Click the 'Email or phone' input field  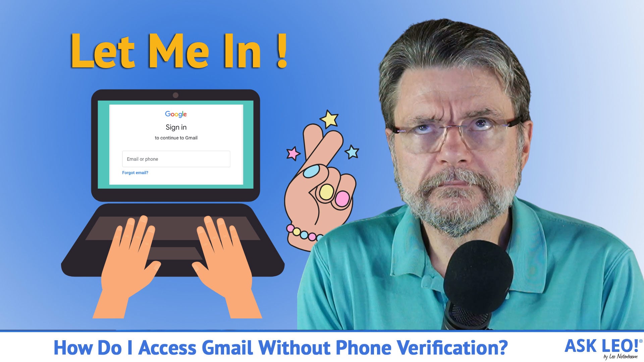[x=176, y=159]
